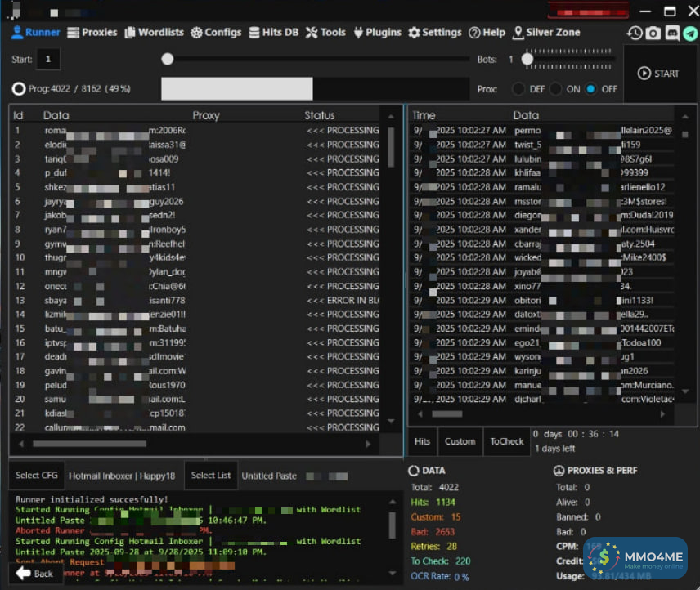Select the OFF proxy radio button
Screen dimensions: 700x590
click(x=591, y=89)
